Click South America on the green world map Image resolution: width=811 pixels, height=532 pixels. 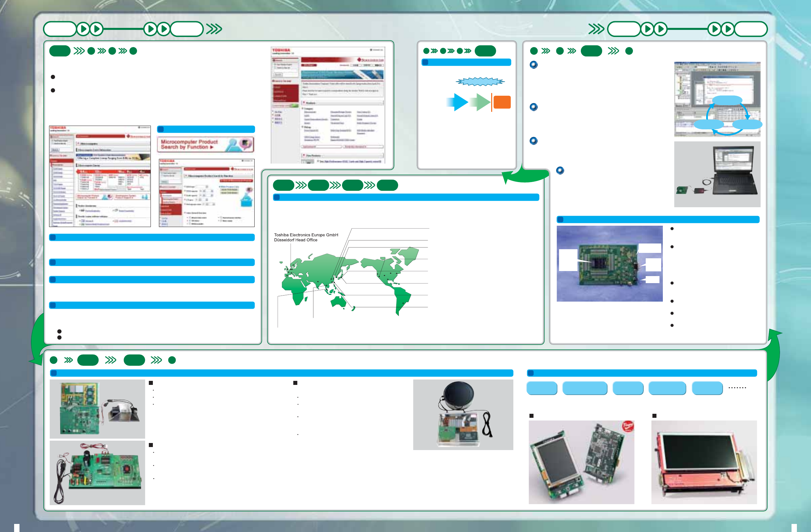(401, 298)
